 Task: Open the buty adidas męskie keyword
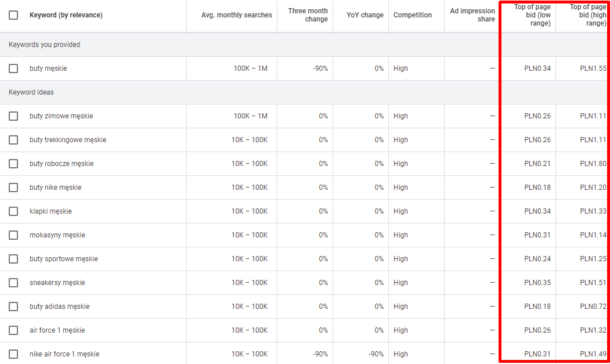point(60,307)
